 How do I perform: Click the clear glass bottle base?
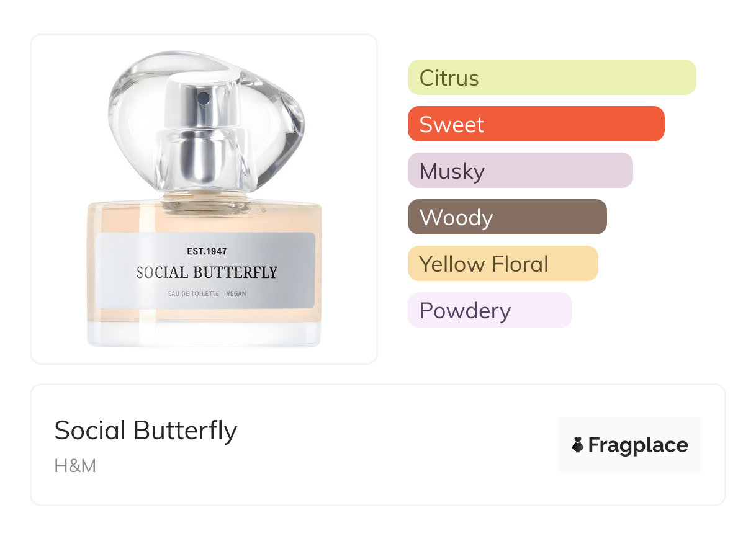pyautogui.click(x=205, y=335)
